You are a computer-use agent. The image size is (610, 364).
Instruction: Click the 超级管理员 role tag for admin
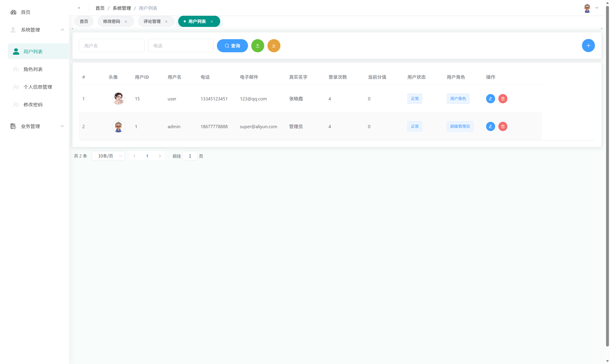460,126
